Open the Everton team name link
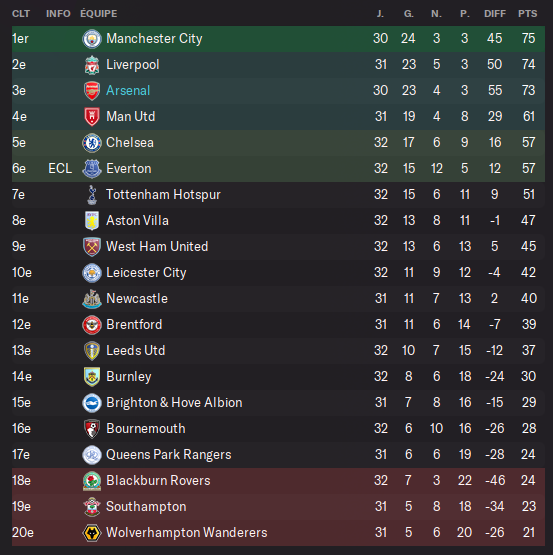This screenshot has height=555, width=553. 129,168
